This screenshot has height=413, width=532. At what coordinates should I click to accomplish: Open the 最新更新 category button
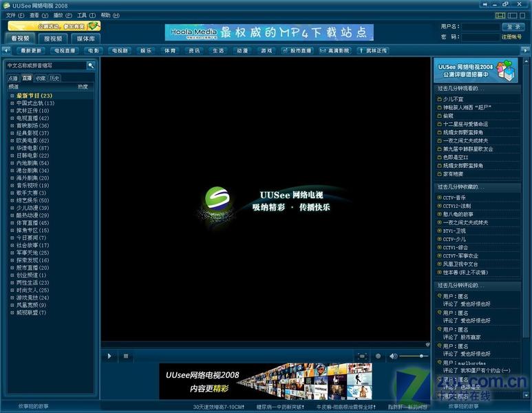tap(31, 50)
